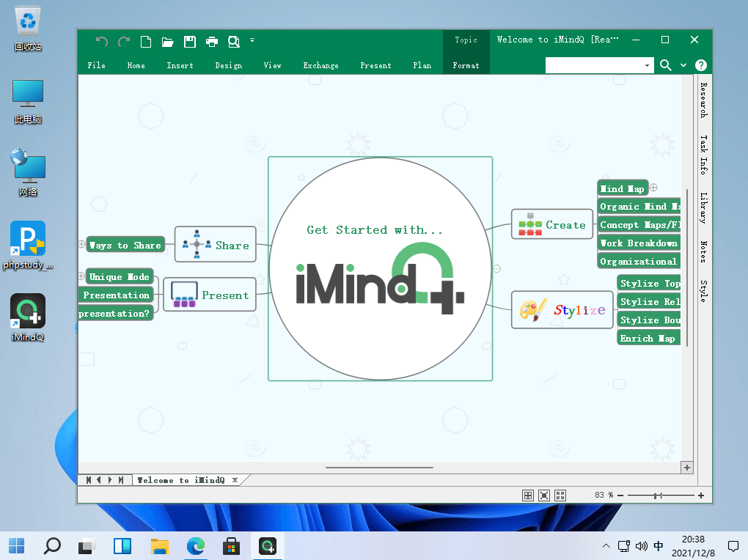Click the Organizational subtopic

click(x=639, y=262)
